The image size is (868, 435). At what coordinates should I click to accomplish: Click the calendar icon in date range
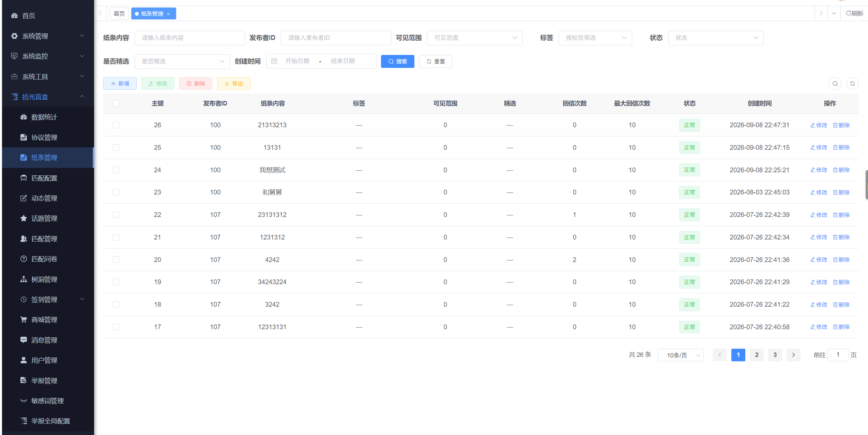tap(274, 61)
